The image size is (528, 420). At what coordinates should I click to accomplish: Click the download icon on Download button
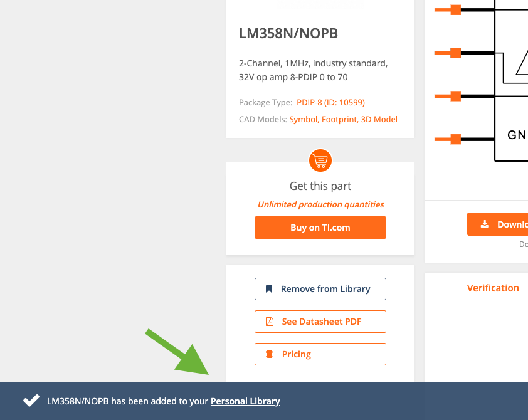485,224
